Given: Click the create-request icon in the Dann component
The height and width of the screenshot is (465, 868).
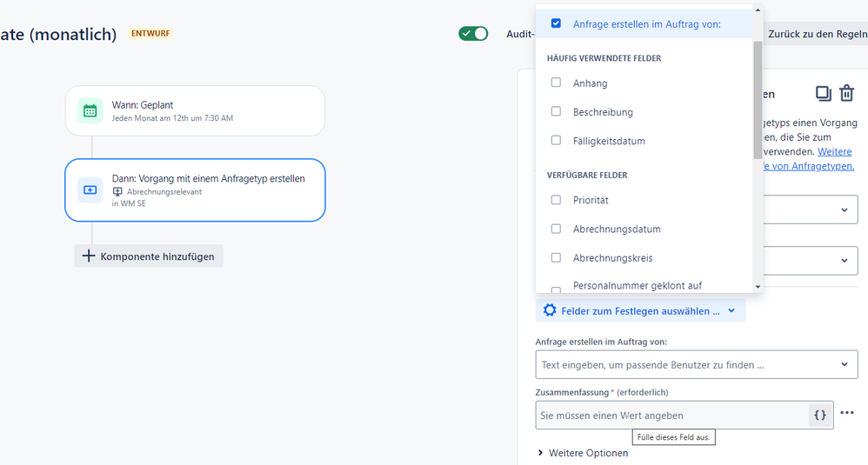Looking at the screenshot, I should coord(90,190).
